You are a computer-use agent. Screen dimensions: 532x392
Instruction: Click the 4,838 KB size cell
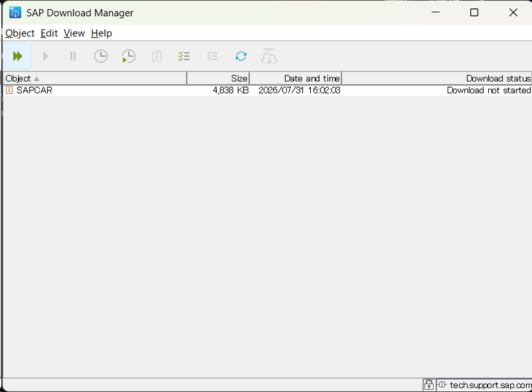(231, 90)
